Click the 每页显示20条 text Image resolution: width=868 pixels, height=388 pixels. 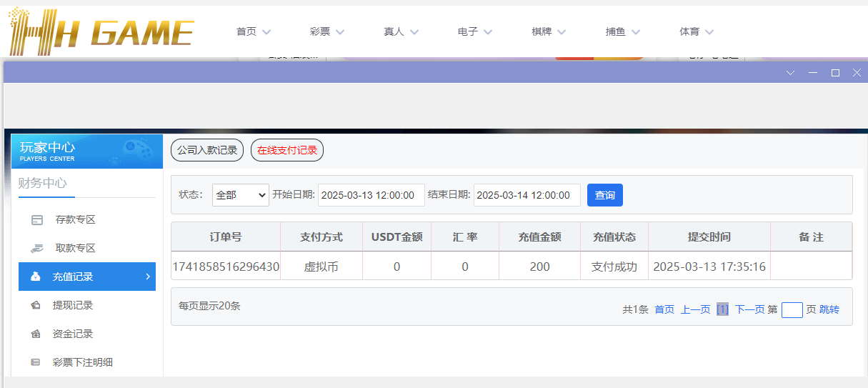pos(209,306)
